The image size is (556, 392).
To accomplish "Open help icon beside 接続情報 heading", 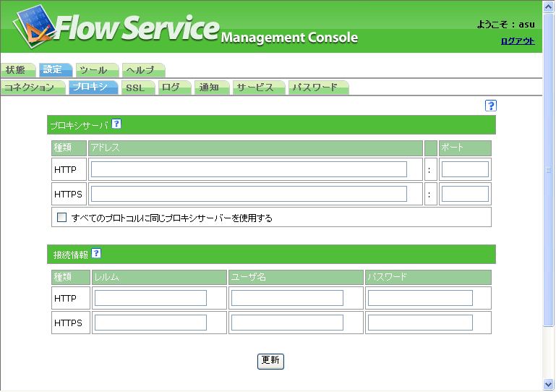I will click(96, 253).
